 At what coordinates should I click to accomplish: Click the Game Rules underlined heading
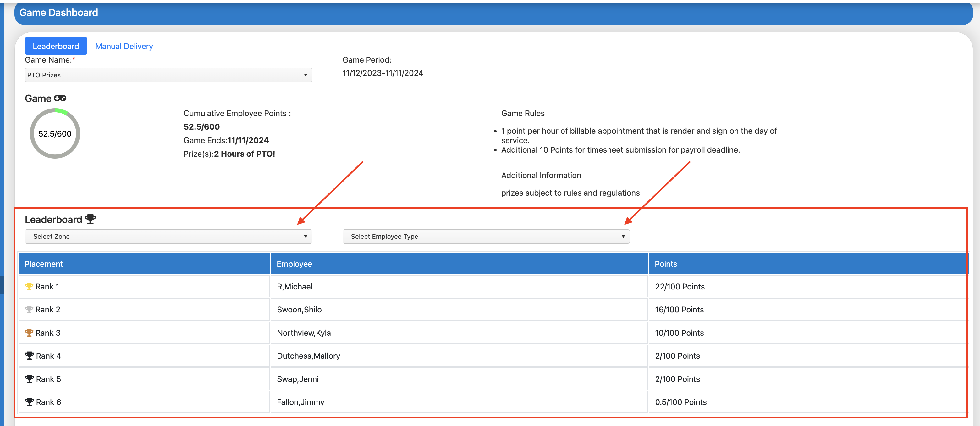tap(523, 114)
